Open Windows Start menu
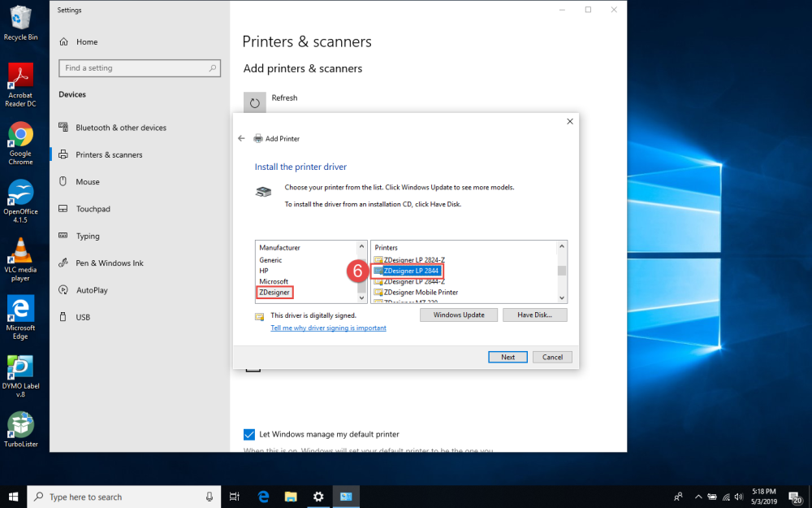Screen dimensions: 812x508 (13, 497)
